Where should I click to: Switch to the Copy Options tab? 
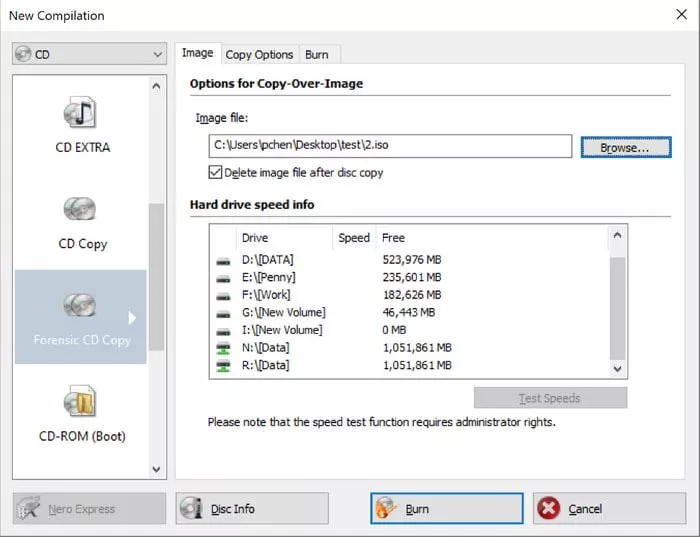(259, 54)
